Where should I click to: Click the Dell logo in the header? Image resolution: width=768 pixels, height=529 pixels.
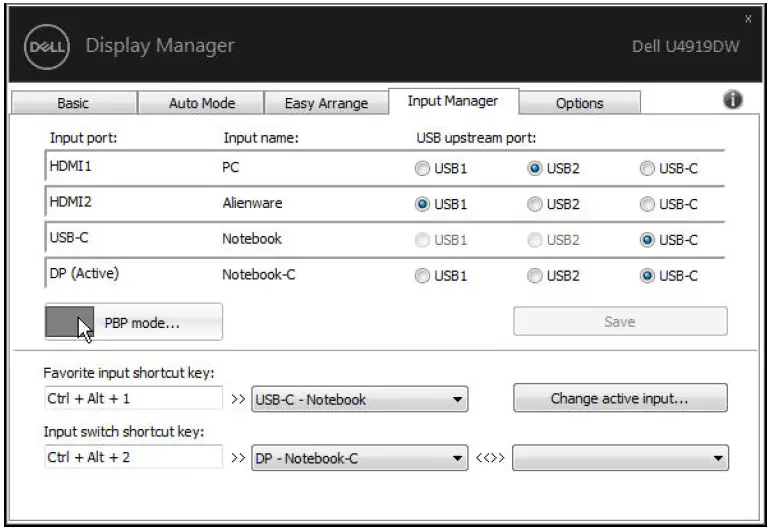coord(47,47)
